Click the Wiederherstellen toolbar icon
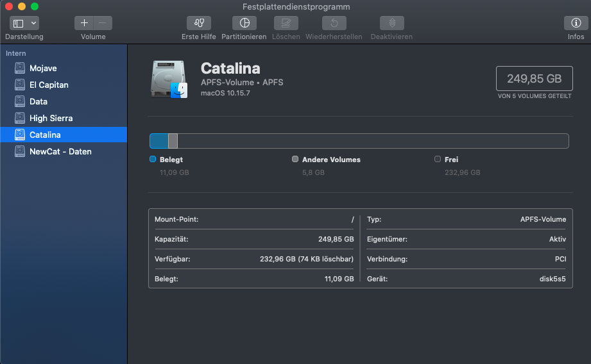This screenshot has height=364, width=591. click(x=334, y=23)
